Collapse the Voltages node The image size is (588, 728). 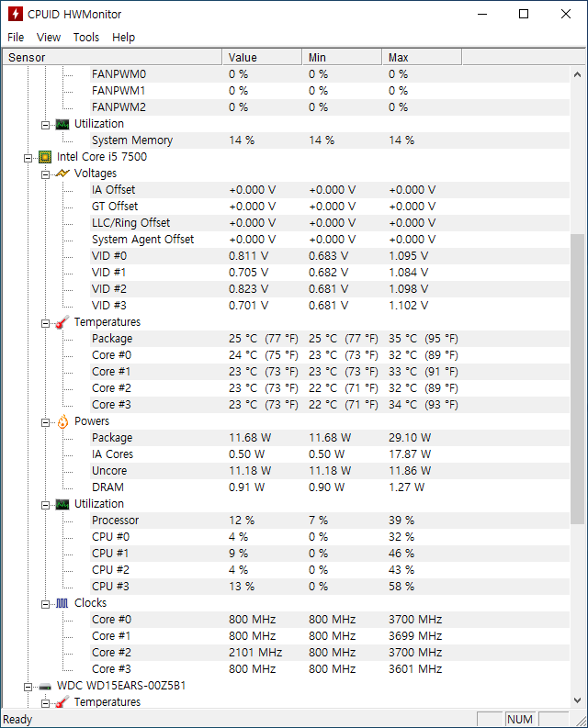coord(46,174)
